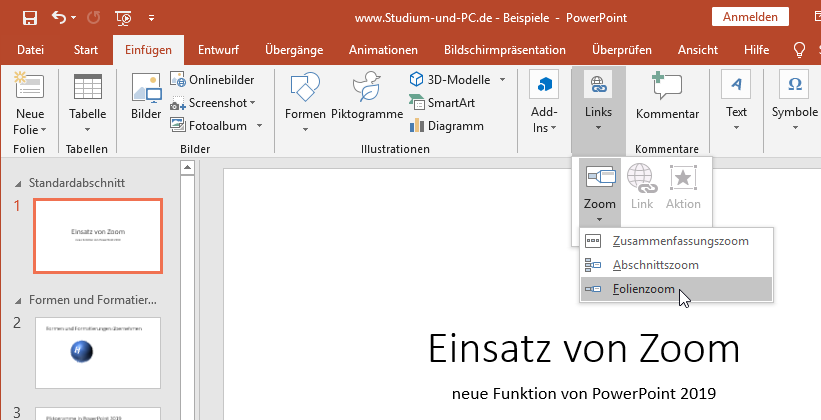Click Onlinebilder in the Bilder group
Screen dimensions: 821x420
pyautogui.click(x=212, y=80)
